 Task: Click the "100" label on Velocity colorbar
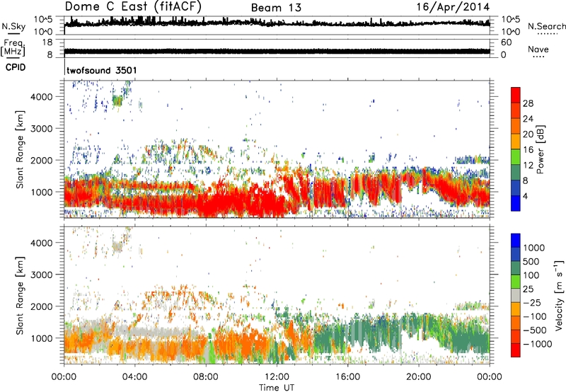[x=531, y=275]
